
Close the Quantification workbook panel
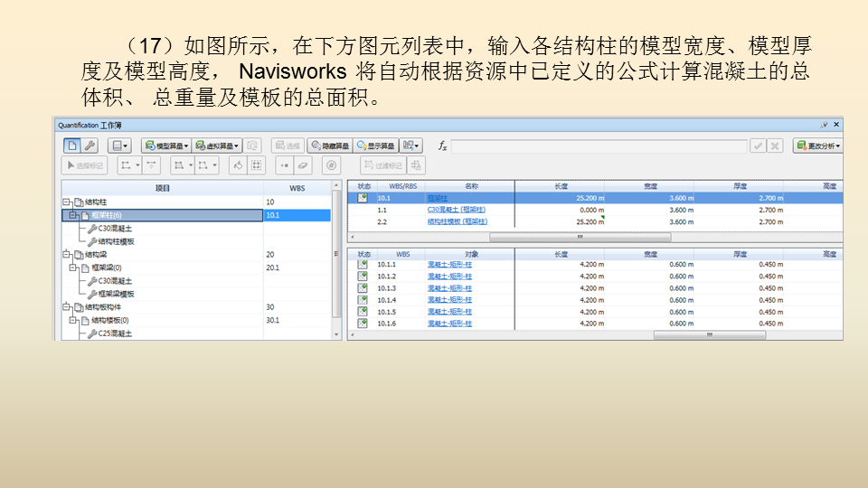pyautogui.click(x=836, y=125)
